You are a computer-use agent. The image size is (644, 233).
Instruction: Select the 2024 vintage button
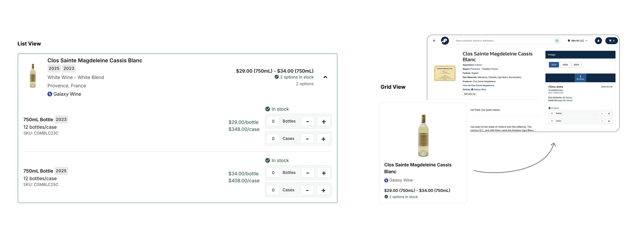pyautogui.click(x=565, y=65)
